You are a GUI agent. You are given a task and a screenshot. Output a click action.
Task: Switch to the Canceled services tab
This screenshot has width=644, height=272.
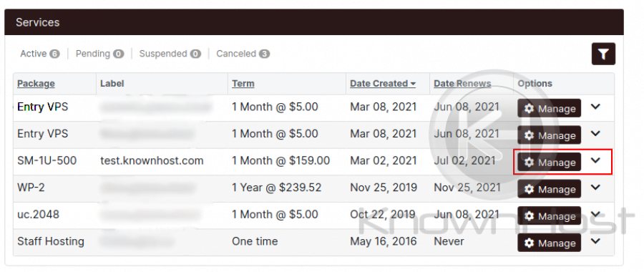(243, 54)
